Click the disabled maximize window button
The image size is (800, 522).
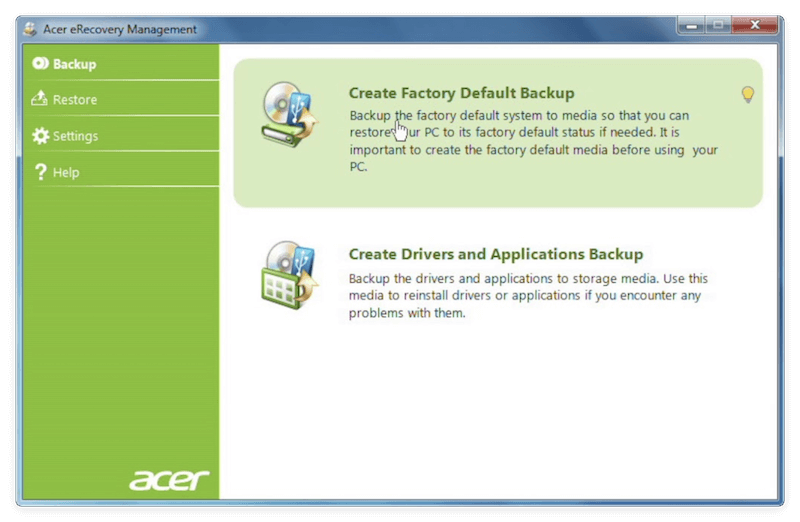718,25
